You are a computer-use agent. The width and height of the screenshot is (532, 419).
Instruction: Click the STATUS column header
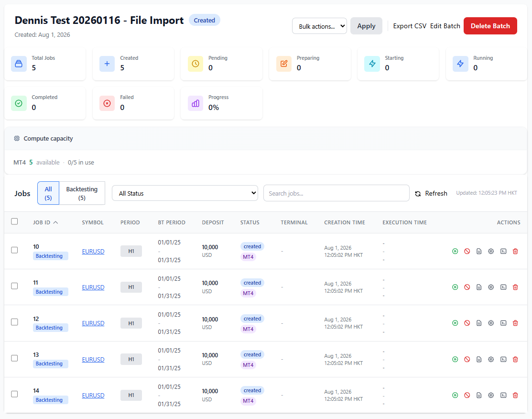coord(250,222)
